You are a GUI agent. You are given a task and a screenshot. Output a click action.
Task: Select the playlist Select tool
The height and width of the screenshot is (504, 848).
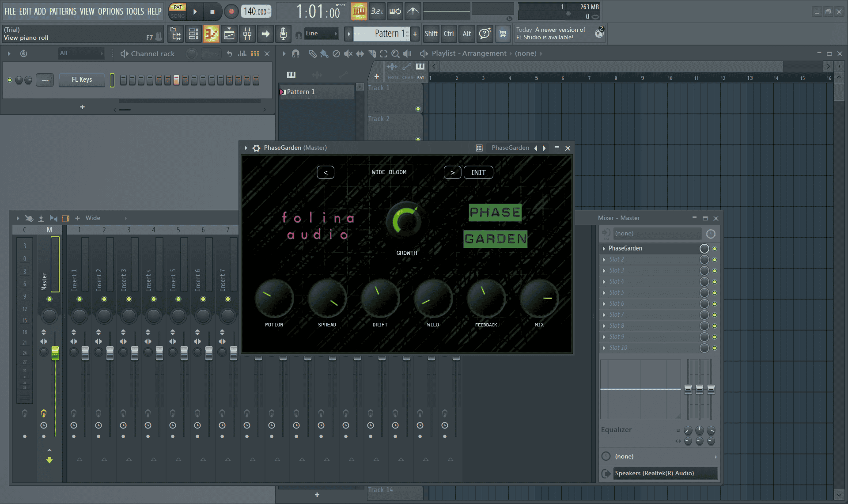[x=383, y=53]
